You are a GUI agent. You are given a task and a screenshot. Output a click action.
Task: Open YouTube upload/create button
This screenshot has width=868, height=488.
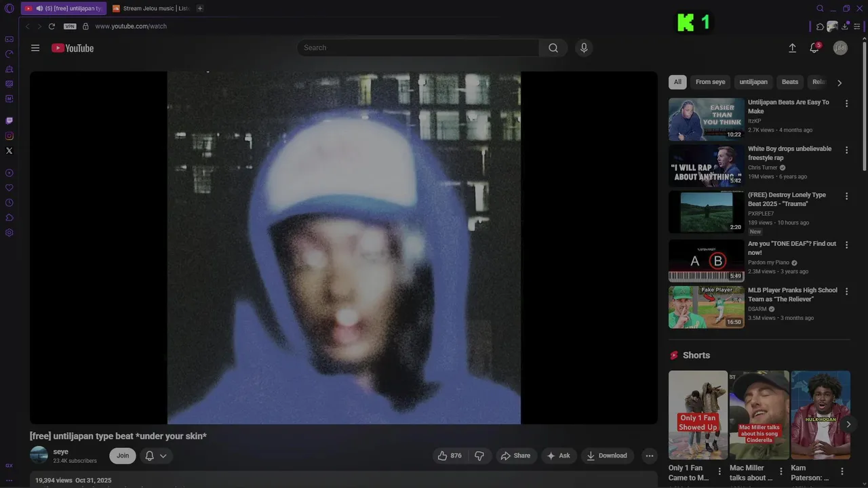pos(792,48)
